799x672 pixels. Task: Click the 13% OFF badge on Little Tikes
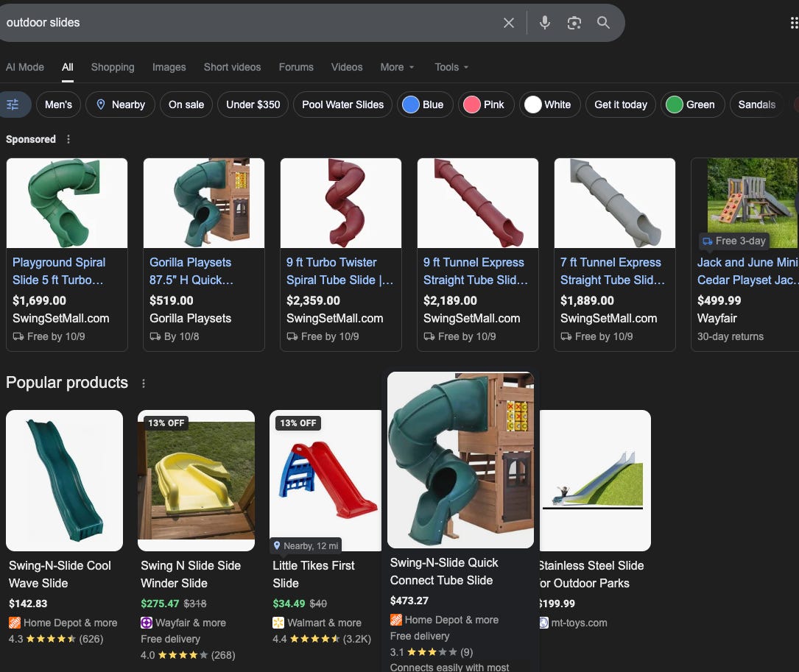tap(298, 423)
